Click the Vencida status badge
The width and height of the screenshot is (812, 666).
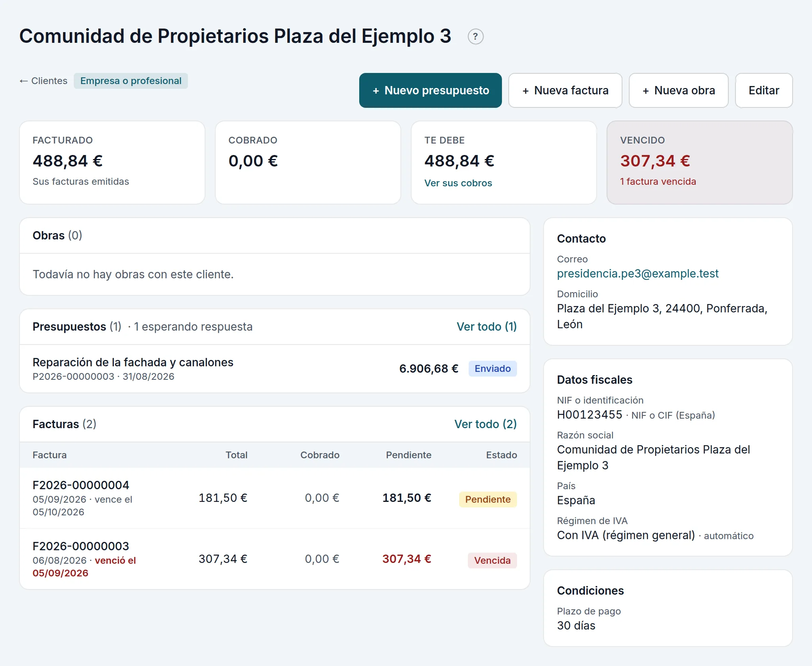pyautogui.click(x=492, y=561)
